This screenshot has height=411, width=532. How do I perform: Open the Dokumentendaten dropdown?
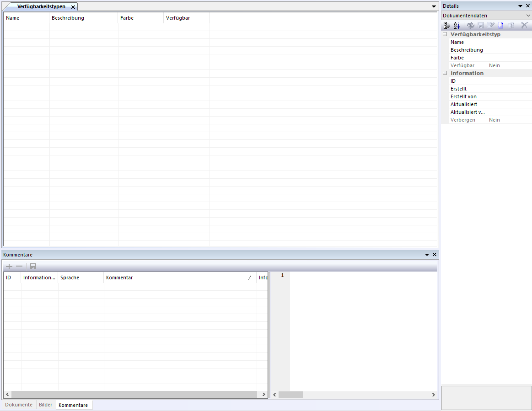coord(528,16)
